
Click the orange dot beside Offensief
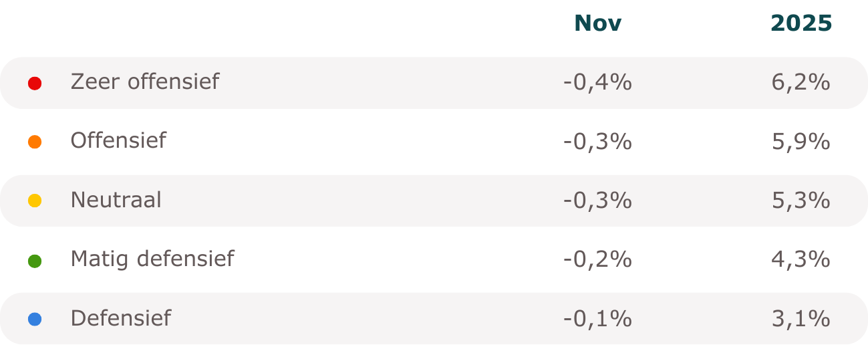[x=35, y=142]
